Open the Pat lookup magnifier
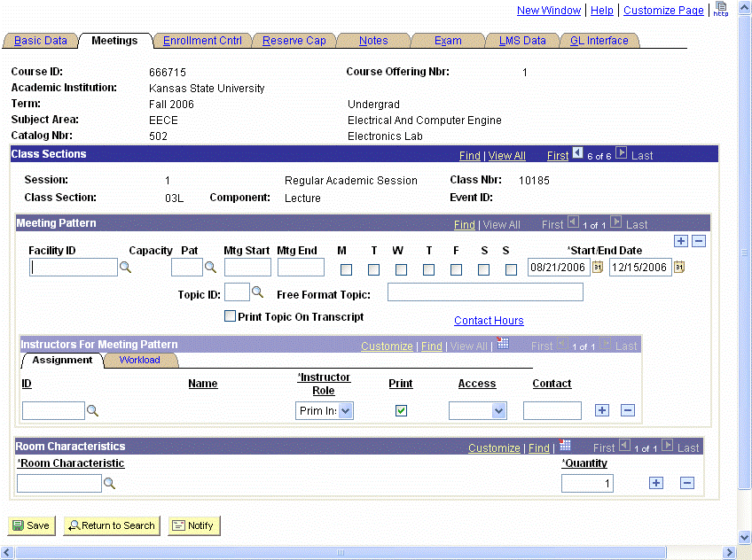The height and width of the screenshot is (560, 752). 210,268
